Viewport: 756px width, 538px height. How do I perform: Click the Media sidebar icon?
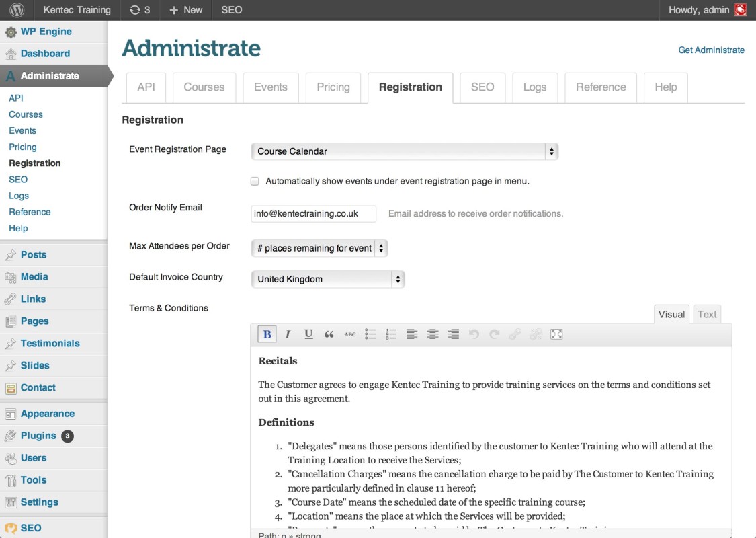[11, 278]
